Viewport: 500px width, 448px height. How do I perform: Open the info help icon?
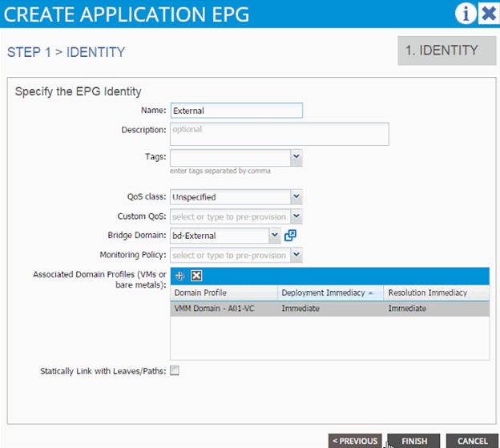[x=466, y=14]
